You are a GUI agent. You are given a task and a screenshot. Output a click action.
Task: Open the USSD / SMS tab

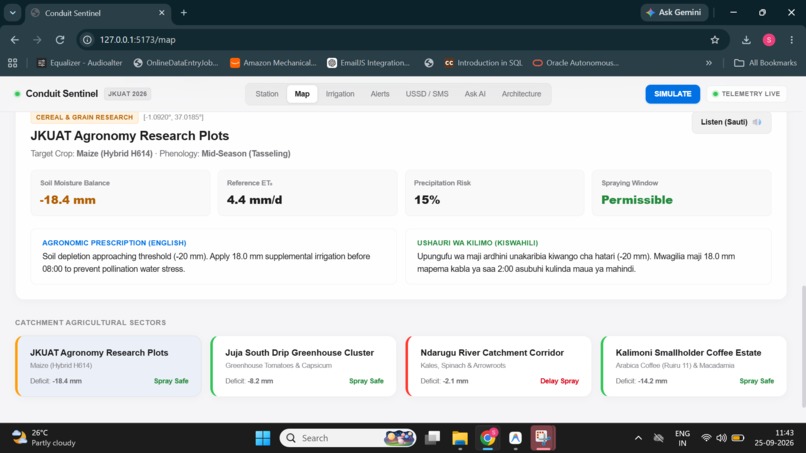pyautogui.click(x=427, y=94)
